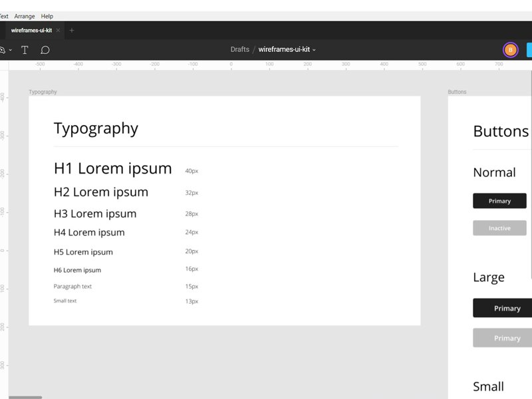532x399 pixels.
Task: Select the Comment tool
Action: 45,50
